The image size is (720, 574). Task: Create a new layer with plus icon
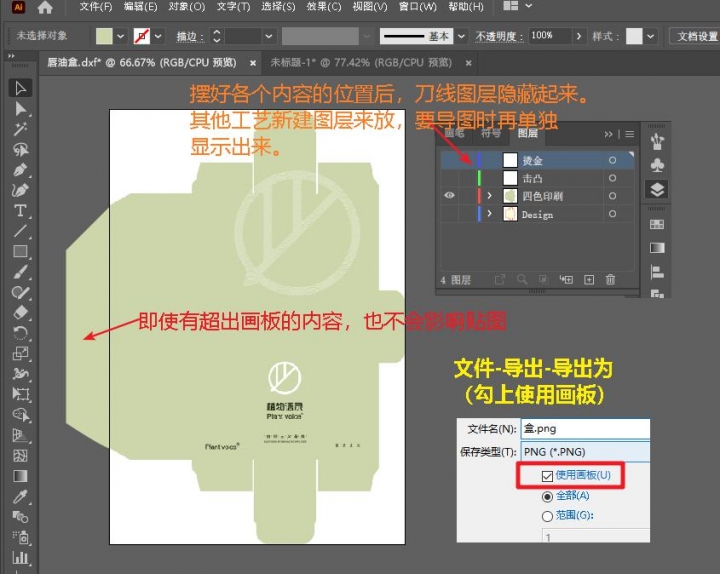(589, 280)
